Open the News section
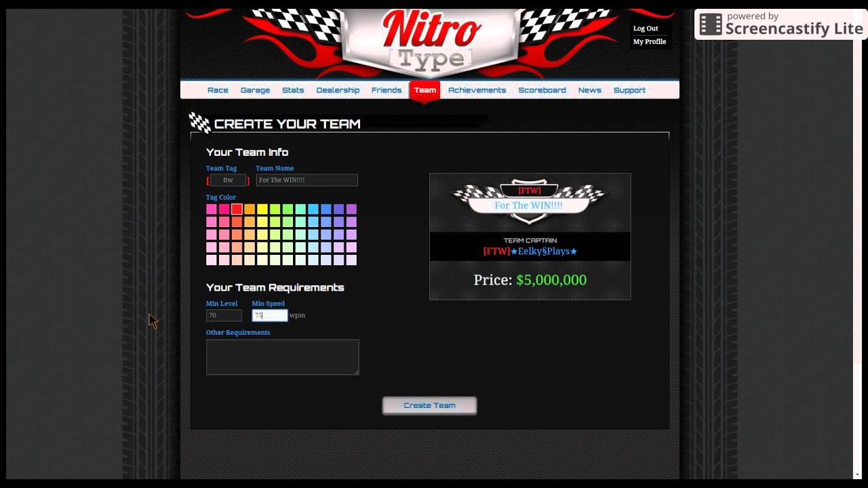 589,90
